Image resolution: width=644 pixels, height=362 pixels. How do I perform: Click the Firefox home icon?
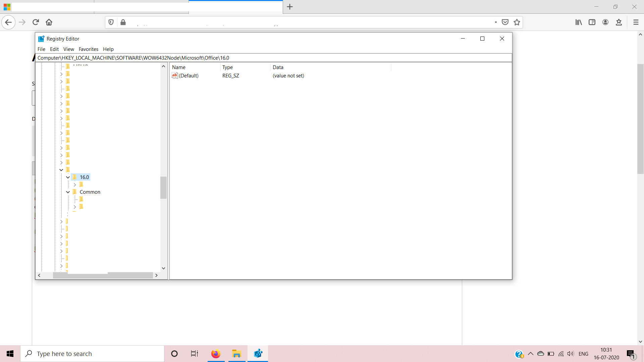49,22
